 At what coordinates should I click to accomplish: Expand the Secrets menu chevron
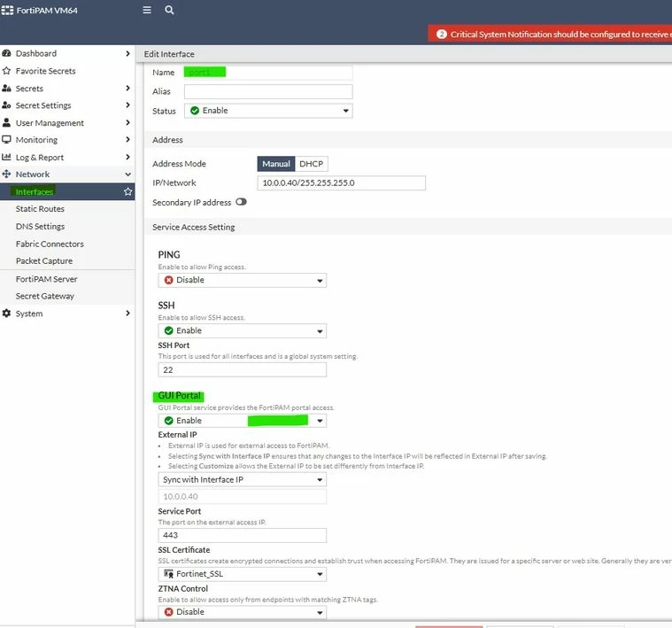pos(127,88)
